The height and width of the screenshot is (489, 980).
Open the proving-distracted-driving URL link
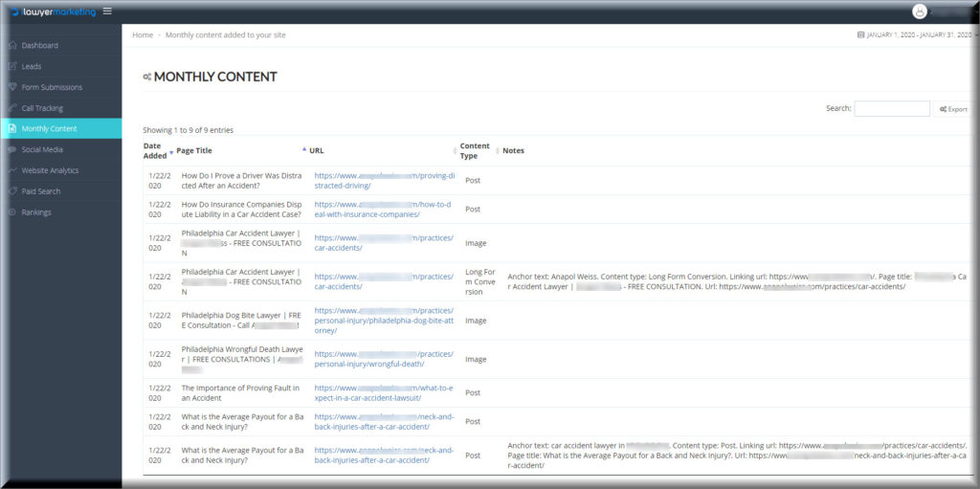tap(385, 181)
